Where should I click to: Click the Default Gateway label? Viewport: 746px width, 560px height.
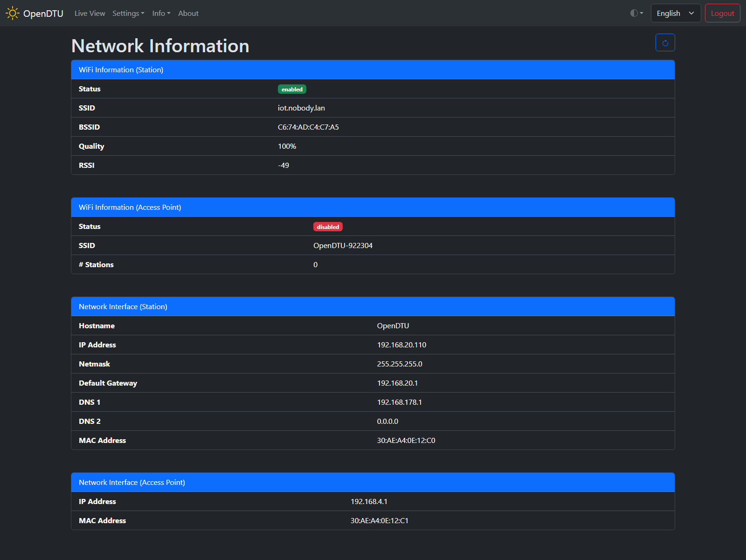pos(108,383)
